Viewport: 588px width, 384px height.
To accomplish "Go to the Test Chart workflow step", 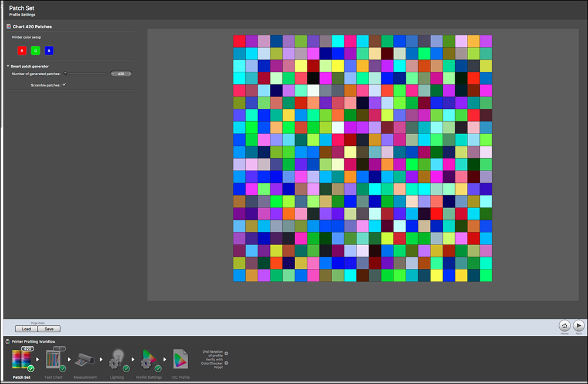I will tap(54, 360).
